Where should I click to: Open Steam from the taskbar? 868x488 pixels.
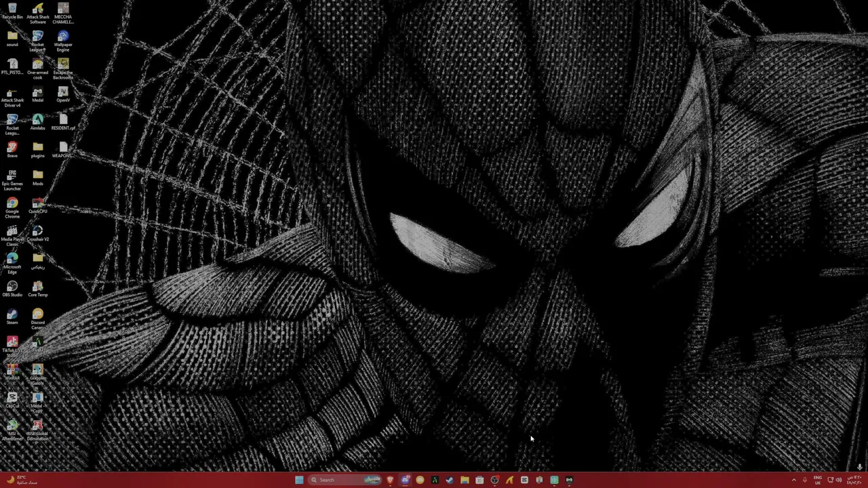[450, 480]
